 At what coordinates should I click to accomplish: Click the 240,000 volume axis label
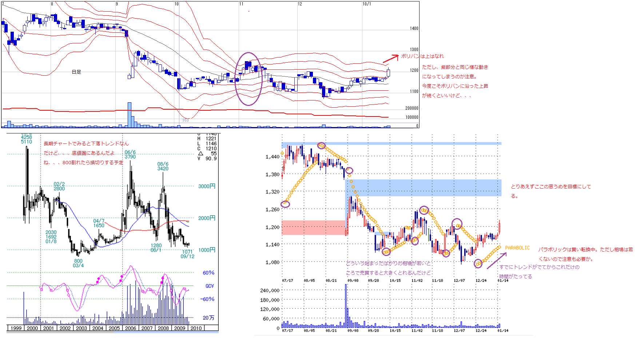[270, 291]
